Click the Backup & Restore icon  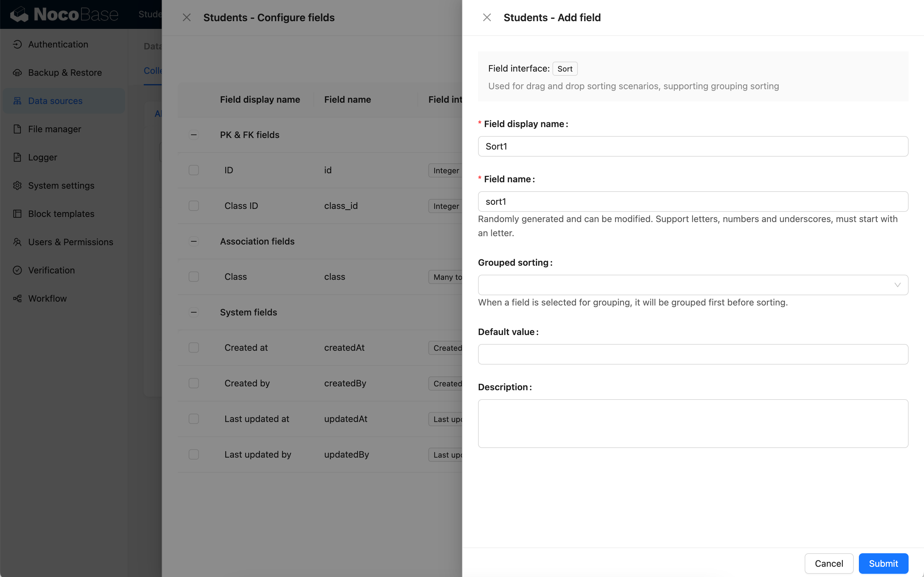point(18,73)
